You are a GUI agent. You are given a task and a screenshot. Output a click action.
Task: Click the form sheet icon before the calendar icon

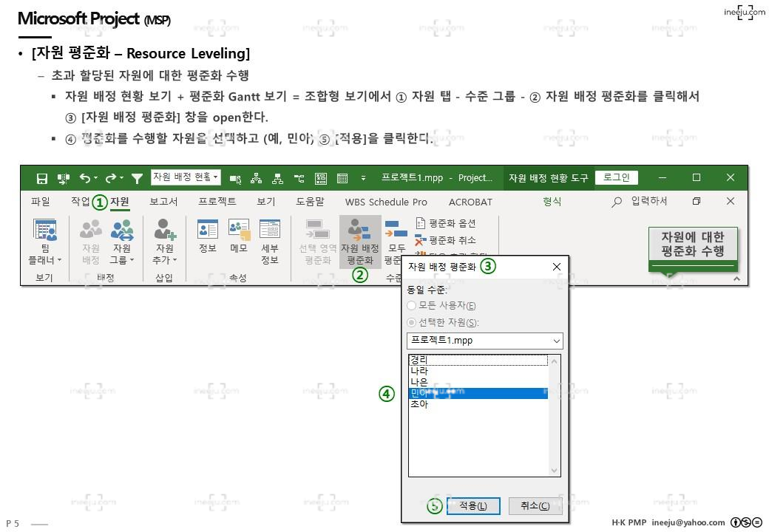(321, 179)
